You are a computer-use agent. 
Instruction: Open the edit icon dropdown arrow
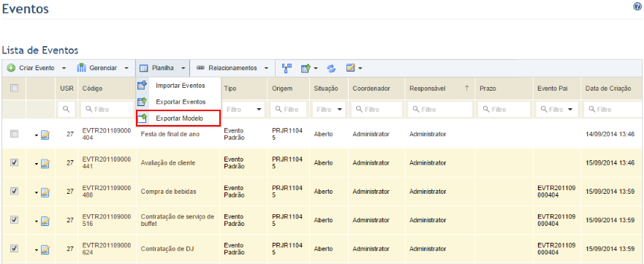tap(360, 69)
